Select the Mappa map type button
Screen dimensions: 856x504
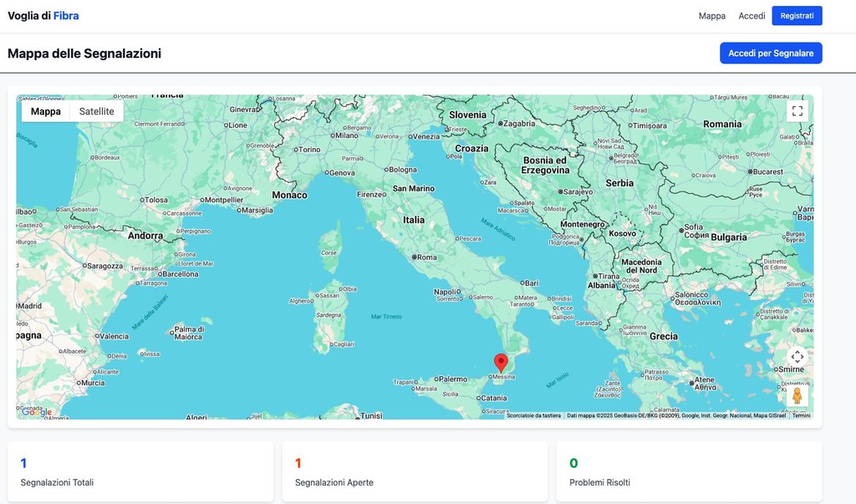tap(46, 111)
